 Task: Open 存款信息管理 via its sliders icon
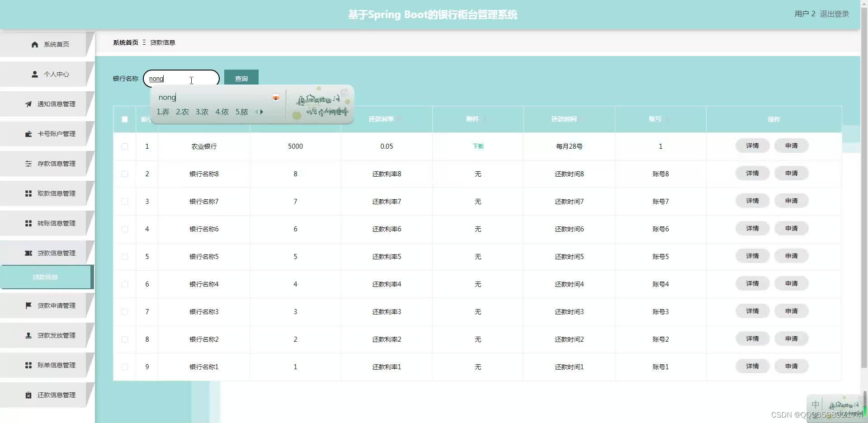(28, 164)
